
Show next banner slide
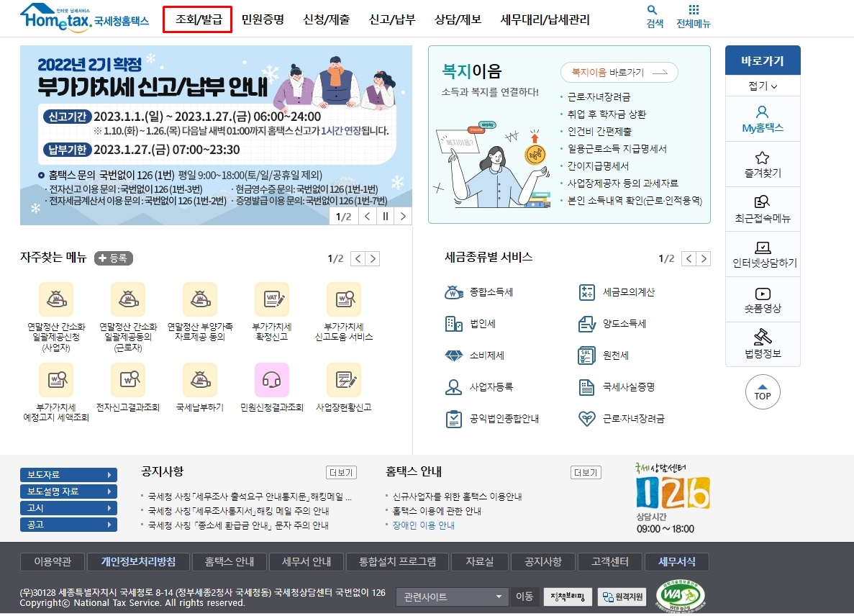[403, 216]
